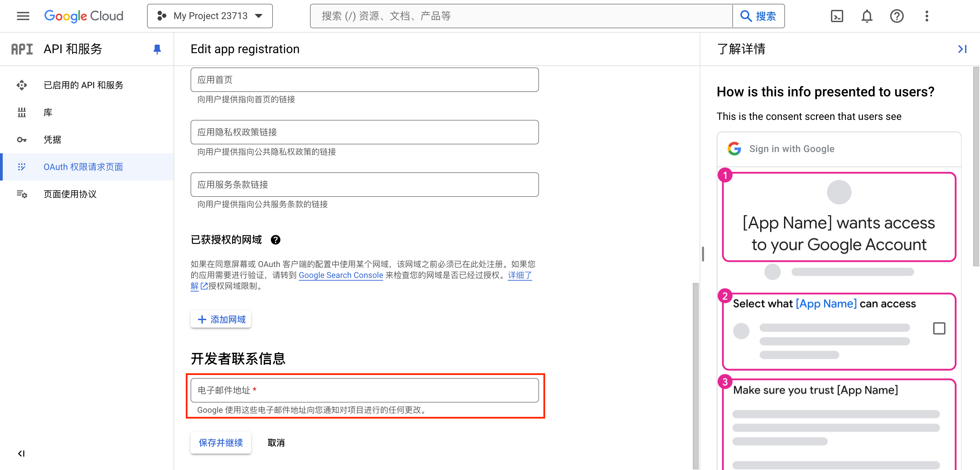The height and width of the screenshot is (470, 980).
Task: Activate Cloud Shell terminal icon
Action: pos(837,16)
